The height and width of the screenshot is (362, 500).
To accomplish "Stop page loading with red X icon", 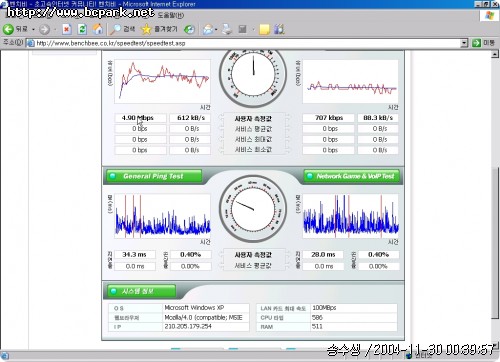I will point(66,29).
